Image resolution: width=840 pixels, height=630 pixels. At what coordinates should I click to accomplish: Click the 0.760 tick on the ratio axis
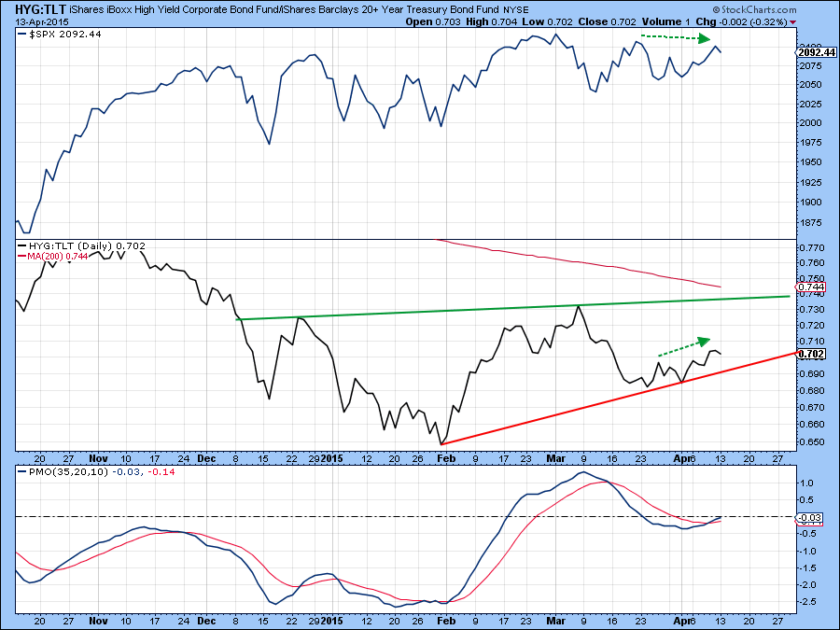pyautogui.click(x=811, y=263)
